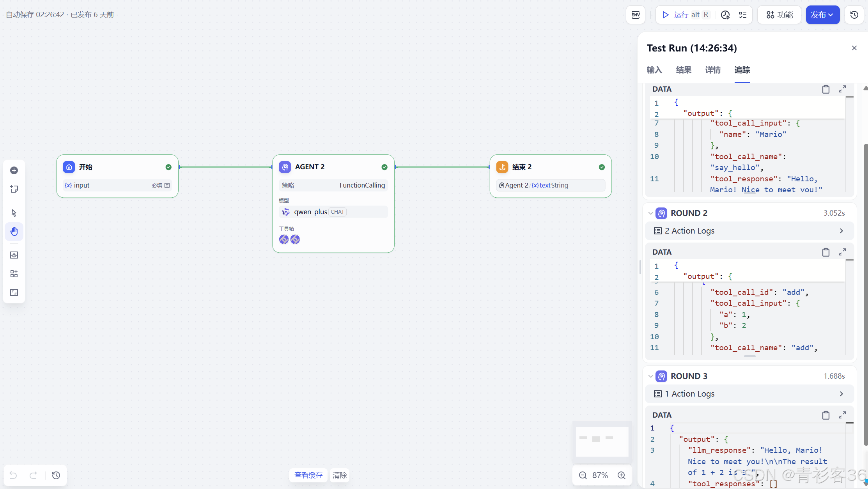The image size is (868, 489).
Task: Click the add node plus icon
Action: (x=14, y=170)
